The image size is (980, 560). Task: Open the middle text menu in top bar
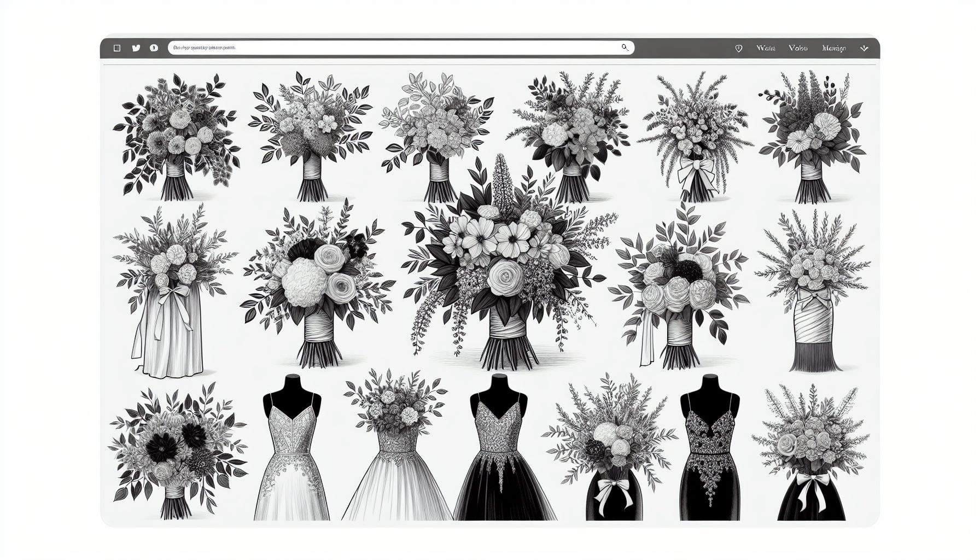pyautogui.click(x=798, y=49)
